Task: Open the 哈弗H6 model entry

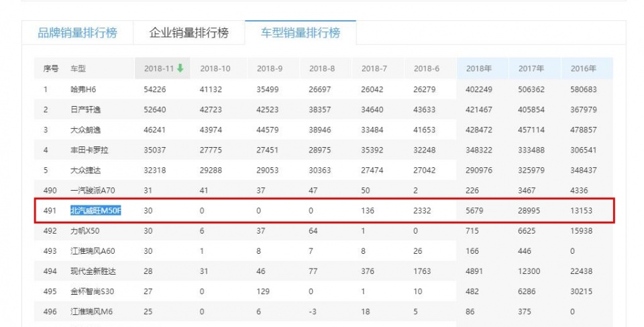Action: (83, 89)
